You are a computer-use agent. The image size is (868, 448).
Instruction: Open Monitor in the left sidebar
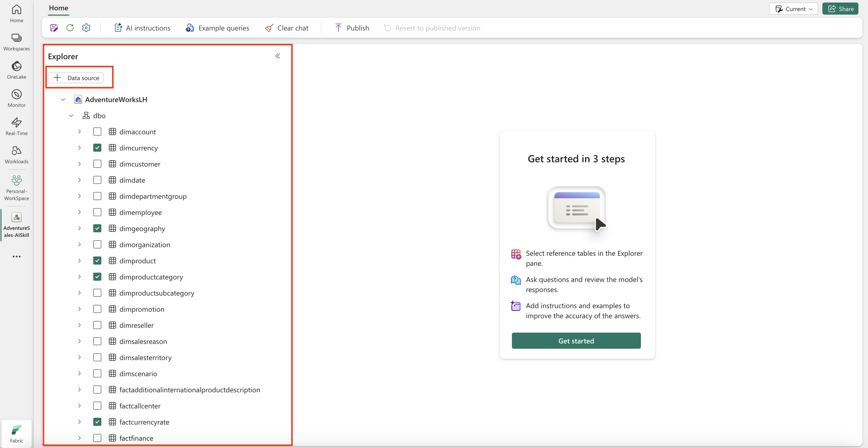click(17, 98)
